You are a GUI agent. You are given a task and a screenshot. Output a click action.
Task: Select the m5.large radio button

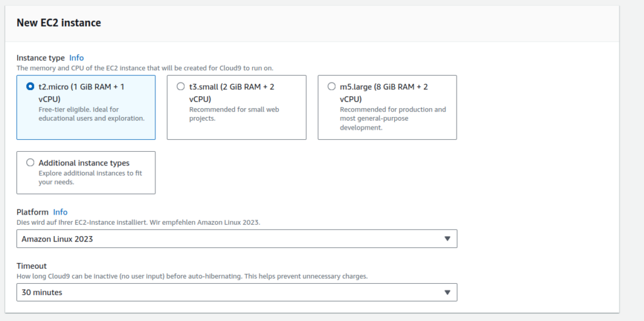pos(332,87)
